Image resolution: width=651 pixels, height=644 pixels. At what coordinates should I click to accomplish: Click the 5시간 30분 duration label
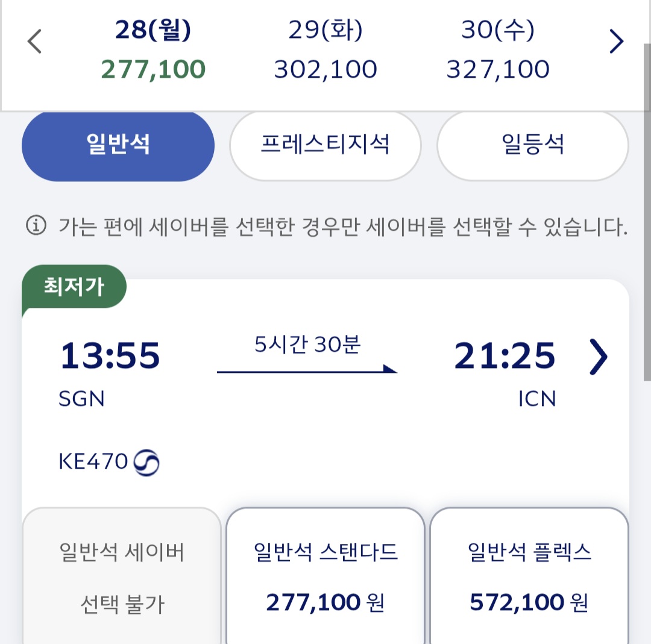(x=307, y=346)
